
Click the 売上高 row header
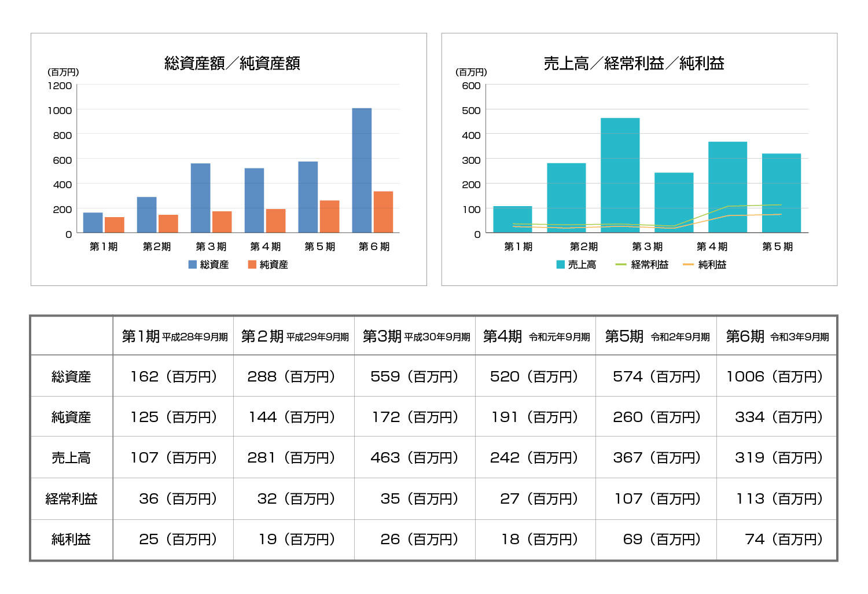point(71,458)
